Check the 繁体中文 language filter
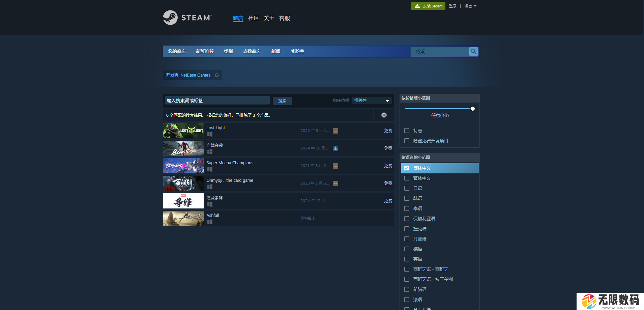Image resolution: width=644 pixels, height=310 pixels. pos(407,178)
